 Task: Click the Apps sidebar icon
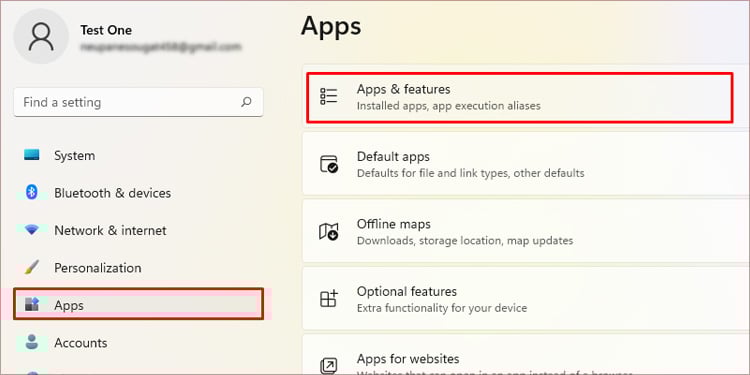(x=32, y=305)
